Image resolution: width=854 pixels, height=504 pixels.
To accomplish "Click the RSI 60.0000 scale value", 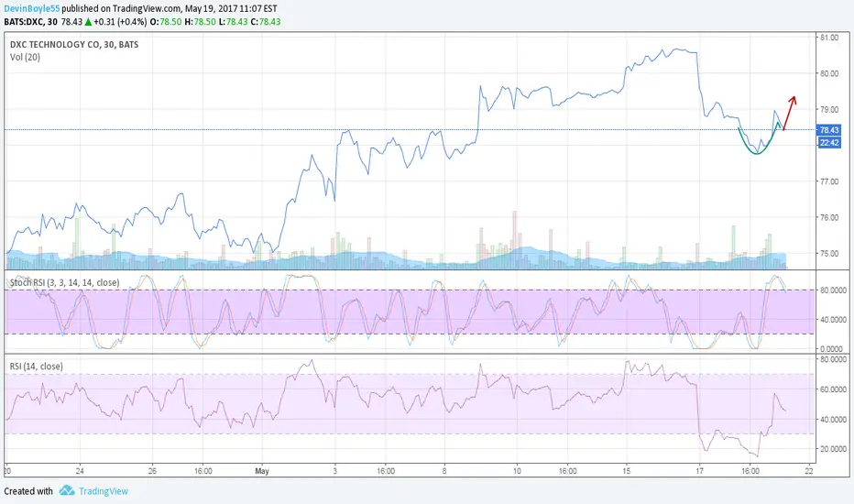I will pyautogui.click(x=833, y=389).
